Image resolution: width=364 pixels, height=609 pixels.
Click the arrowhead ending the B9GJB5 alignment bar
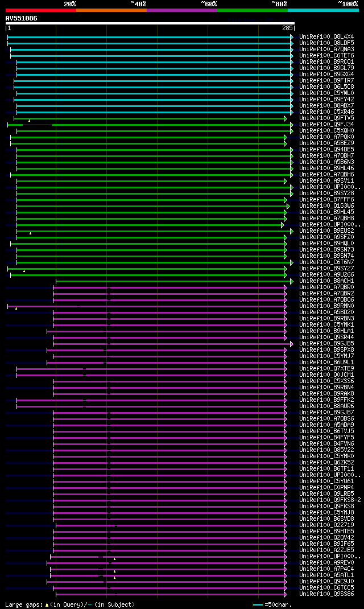click(x=292, y=344)
